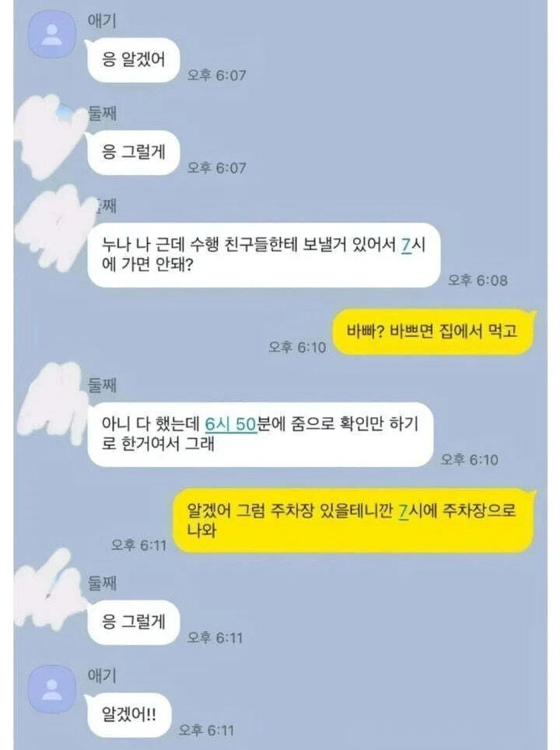Tap underlined 7 link in yellow 주차장 message
The width and height of the screenshot is (560, 750).
(403, 511)
